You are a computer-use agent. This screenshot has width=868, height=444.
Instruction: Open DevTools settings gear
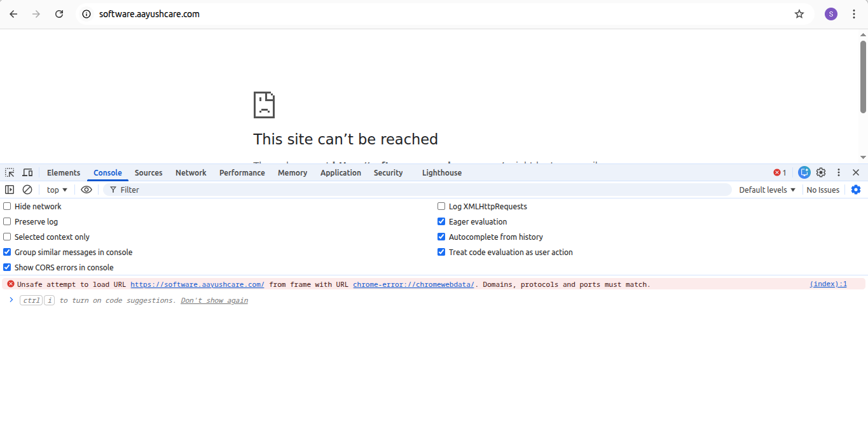821,172
